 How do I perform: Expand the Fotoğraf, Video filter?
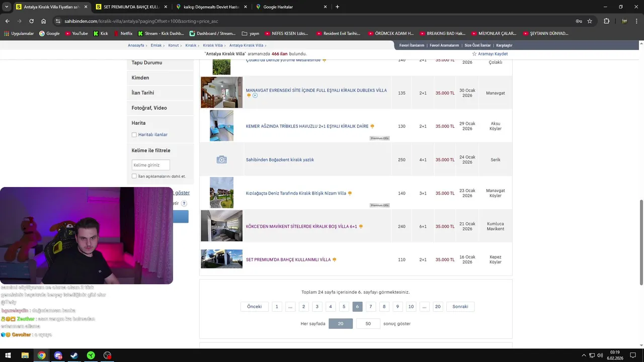160,108
